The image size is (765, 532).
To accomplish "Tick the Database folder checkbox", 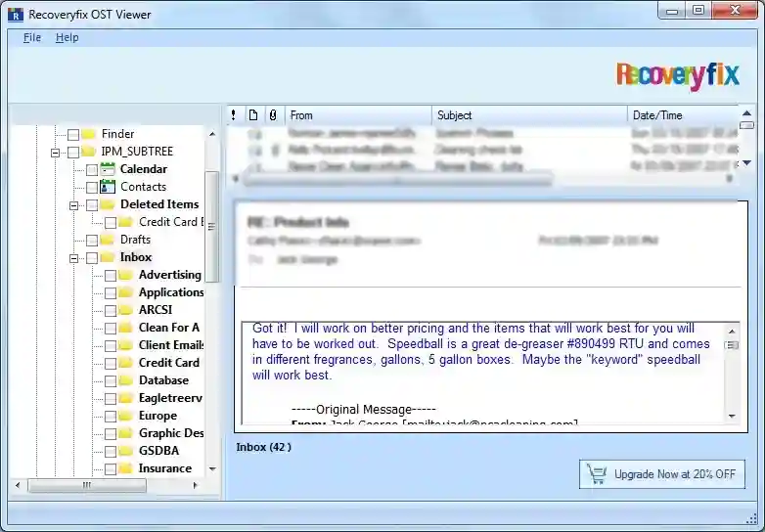I will (111, 381).
